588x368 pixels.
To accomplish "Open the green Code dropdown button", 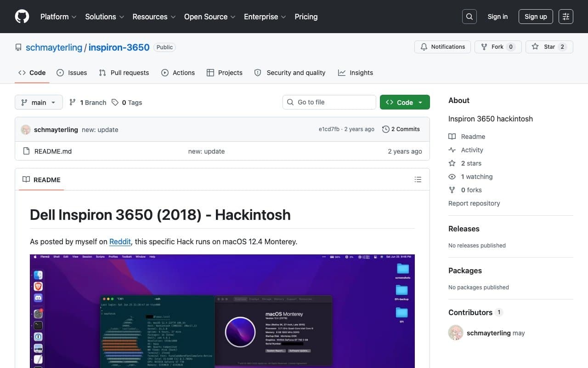I will point(405,102).
